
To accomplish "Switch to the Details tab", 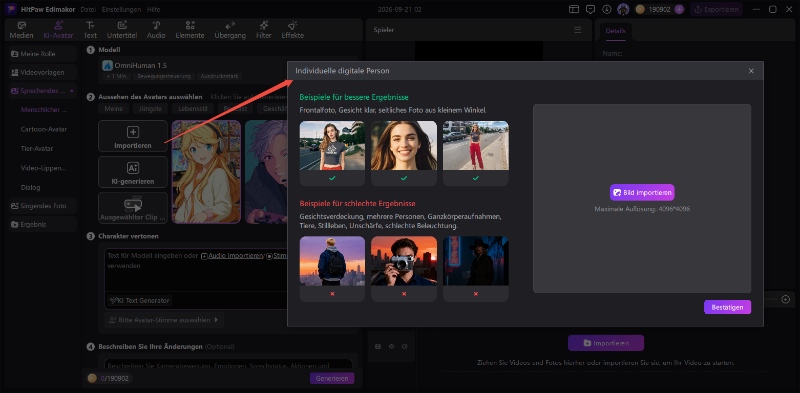I will [615, 31].
